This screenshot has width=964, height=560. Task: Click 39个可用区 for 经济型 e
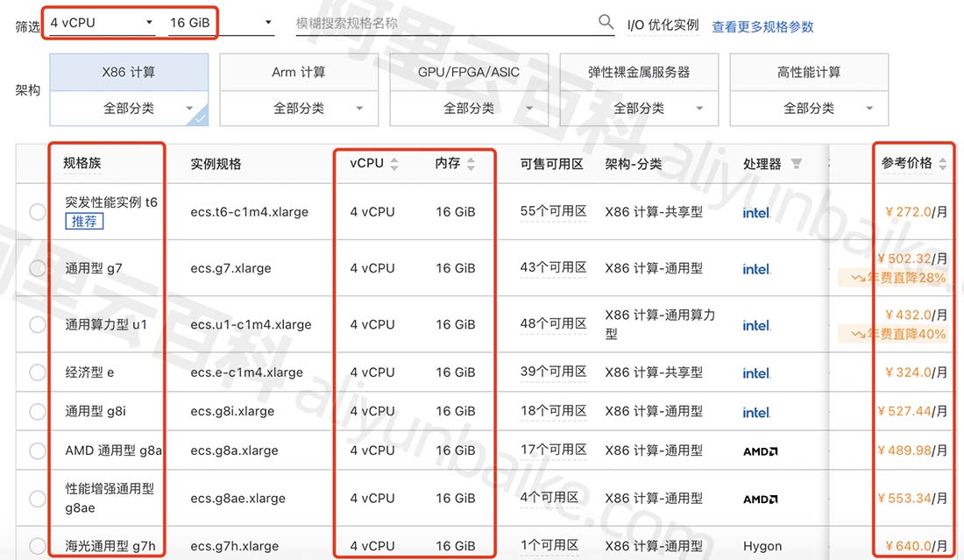(x=553, y=372)
